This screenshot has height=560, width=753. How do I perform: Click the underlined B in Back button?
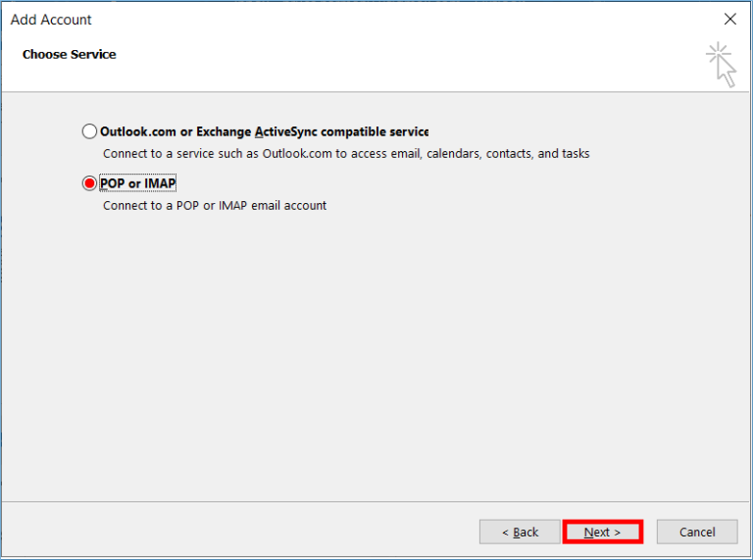click(518, 533)
